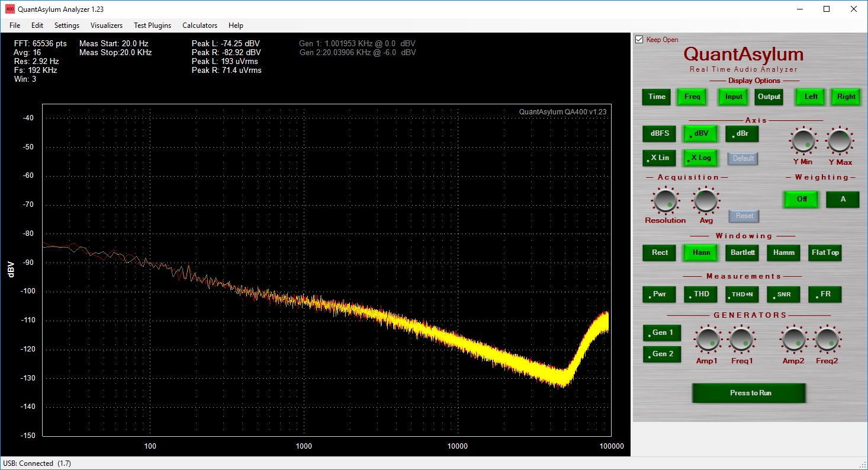Click the Res: 2.92 Hz readout
Screen dimensions: 868x470
pyautogui.click(x=37, y=62)
